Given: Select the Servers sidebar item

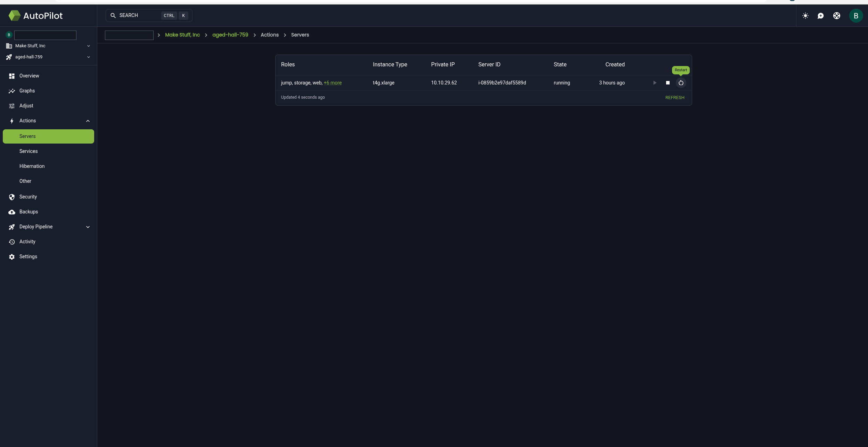Looking at the screenshot, I should pyautogui.click(x=48, y=136).
